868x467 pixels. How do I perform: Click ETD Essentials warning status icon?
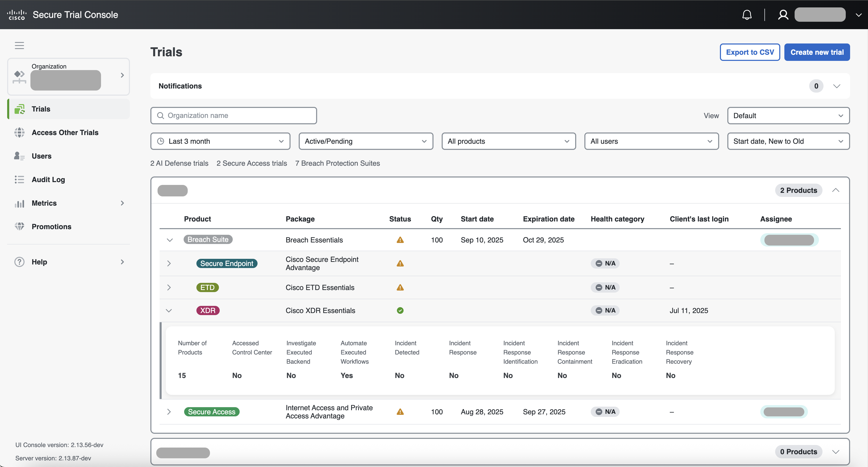[x=400, y=287]
